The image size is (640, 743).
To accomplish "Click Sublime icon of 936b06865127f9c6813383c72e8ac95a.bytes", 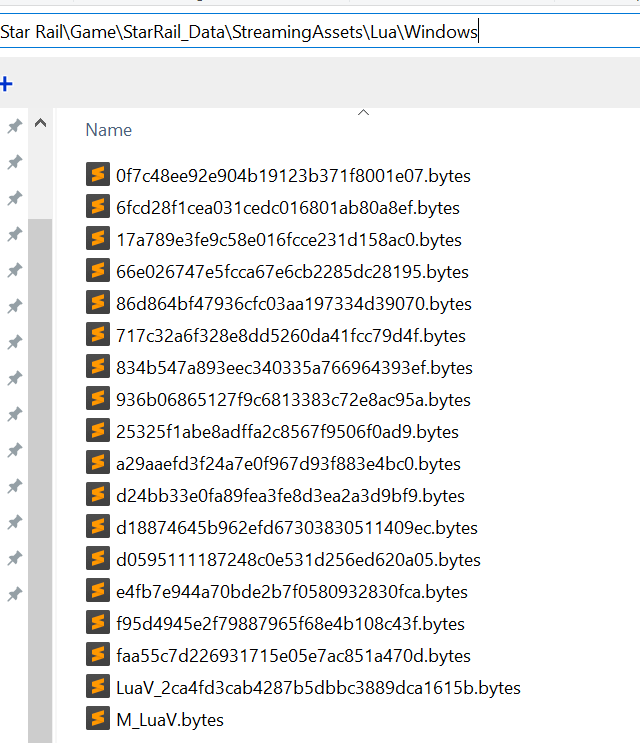I will 98,398.
